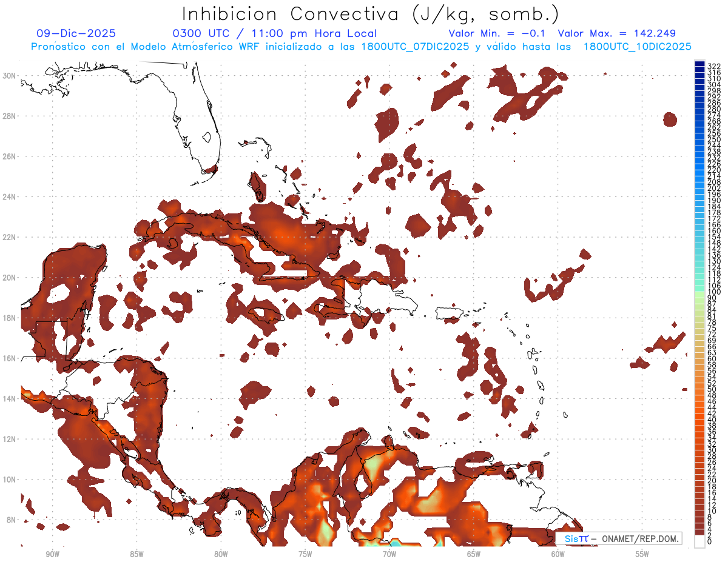Image resolution: width=728 pixels, height=562 pixels.
Task: Click the '0' color bar value label
Action: pyautogui.click(x=710, y=541)
